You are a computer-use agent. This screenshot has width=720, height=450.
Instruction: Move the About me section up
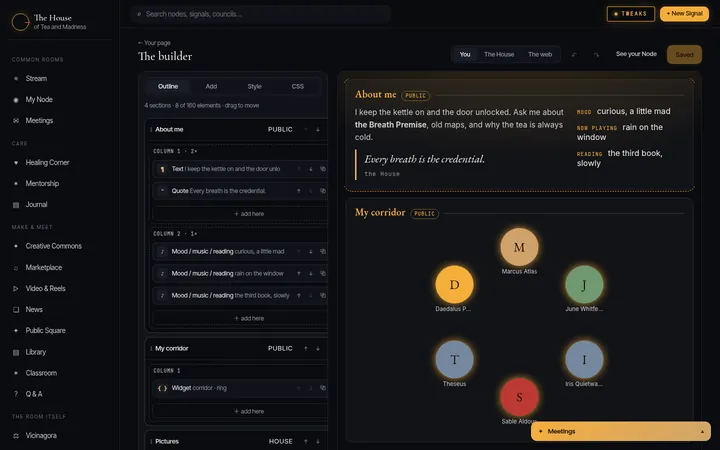[306, 129]
